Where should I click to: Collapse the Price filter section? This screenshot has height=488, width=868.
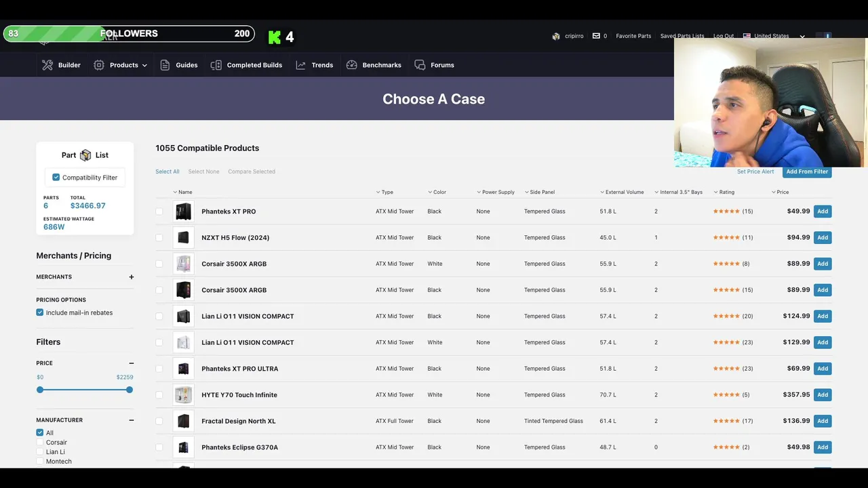click(132, 363)
